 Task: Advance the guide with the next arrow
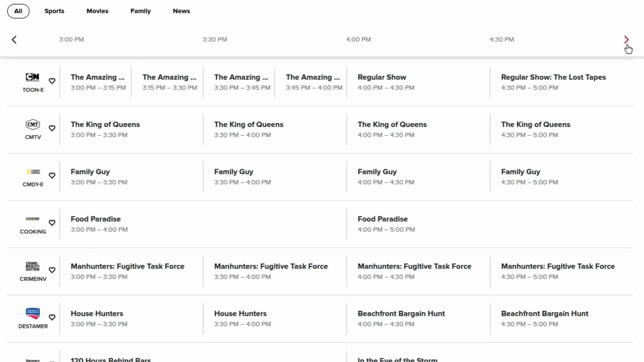point(626,40)
